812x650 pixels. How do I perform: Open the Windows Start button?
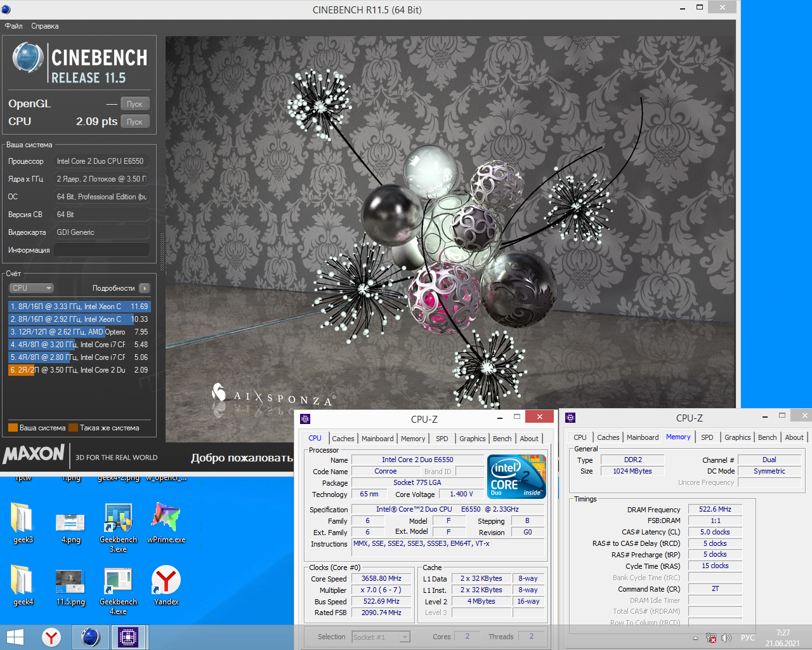click(15, 637)
